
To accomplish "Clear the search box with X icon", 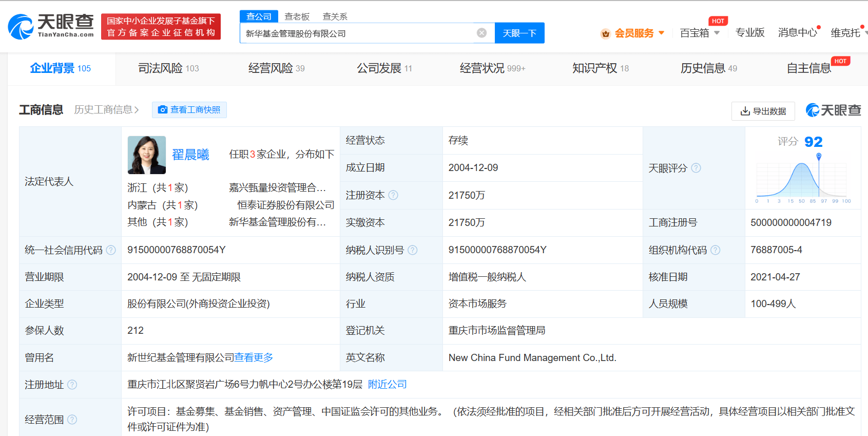I will tap(481, 33).
